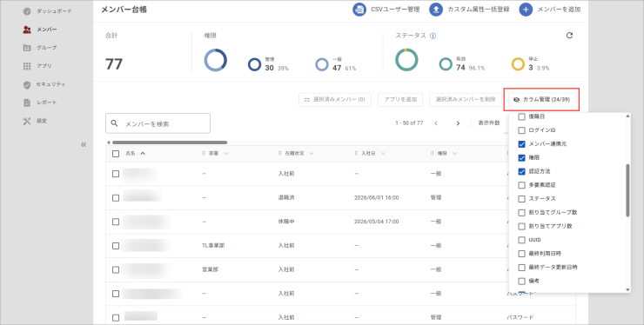Click the 設定 tools icon in sidebar
The height and width of the screenshot is (325, 644).
[x=27, y=121]
